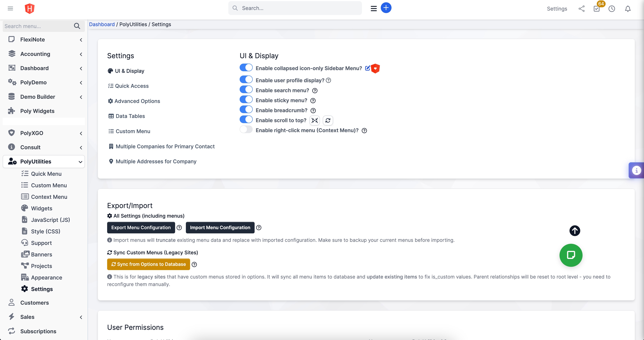Open the Context Menu sidebar item
The width and height of the screenshot is (644, 340).
point(49,197)
